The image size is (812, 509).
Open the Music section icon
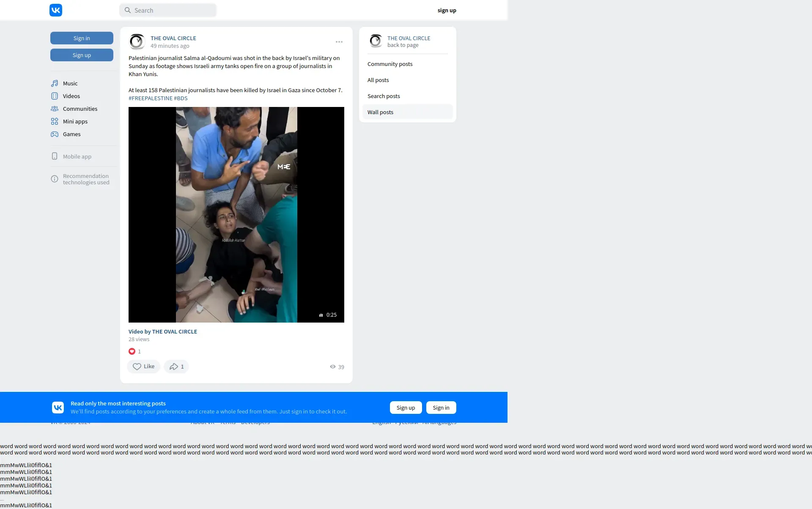[55, 83]
